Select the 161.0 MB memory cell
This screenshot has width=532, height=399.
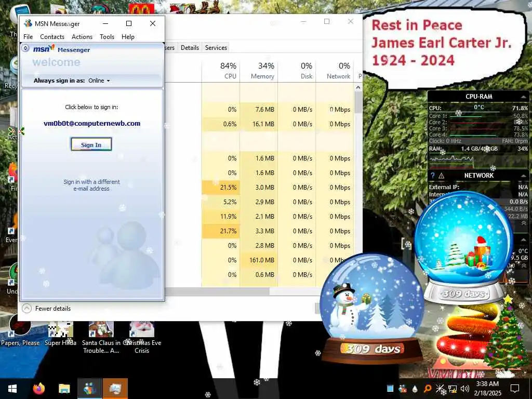pyautogui.click(x=259, y=260)
